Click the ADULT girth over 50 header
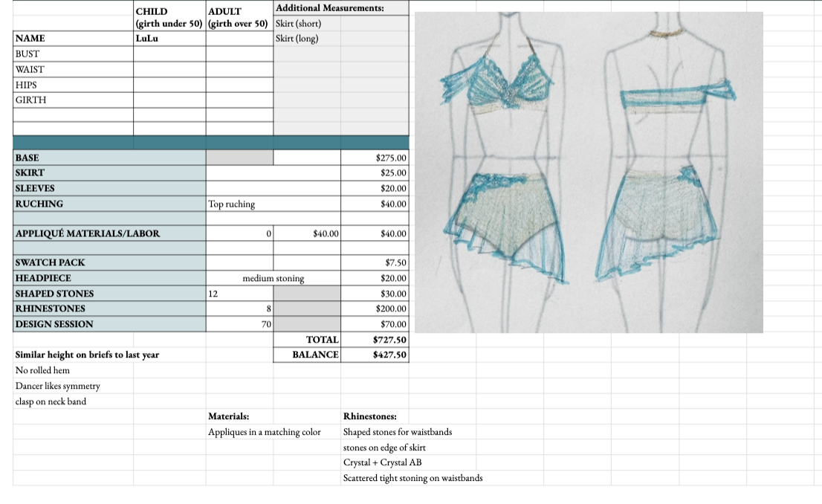The width and height of the screenshot is (822, 504). [239, 17]
